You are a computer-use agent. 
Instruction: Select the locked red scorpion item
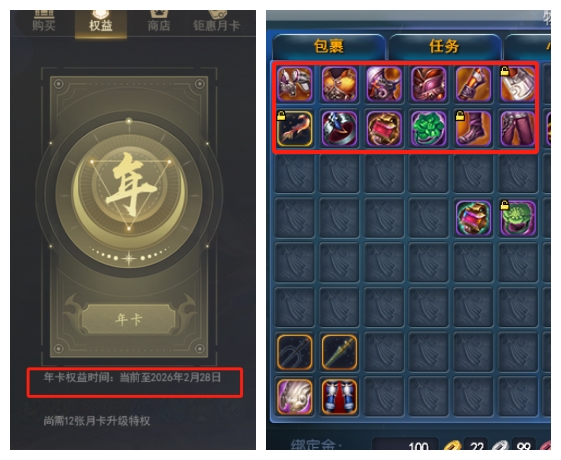click(294, 128)
